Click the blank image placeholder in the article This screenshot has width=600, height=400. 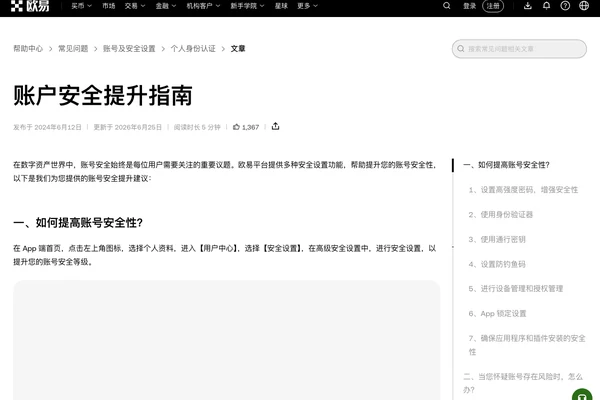[x=227, y=340]
